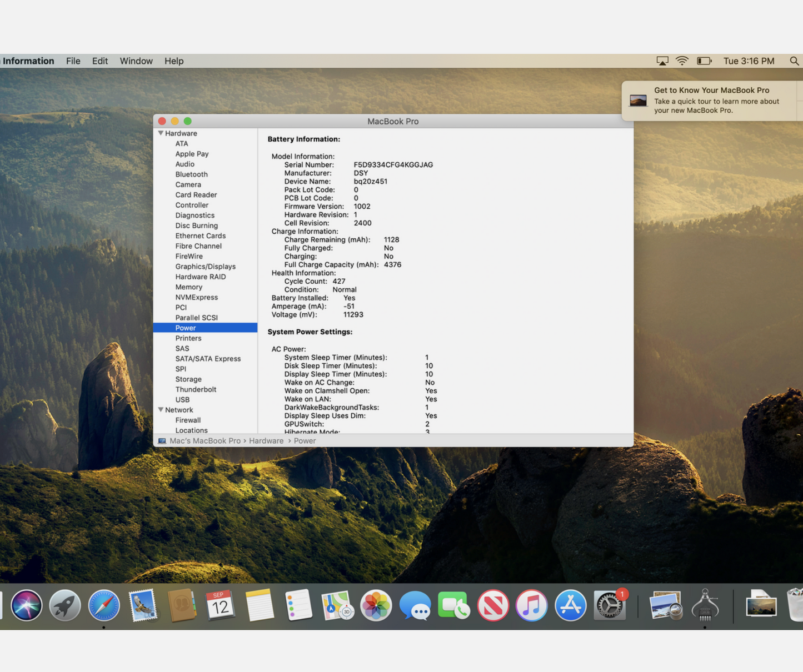Select FireWire in the sidebar
803x672 pixels.
tap(189, 257)
